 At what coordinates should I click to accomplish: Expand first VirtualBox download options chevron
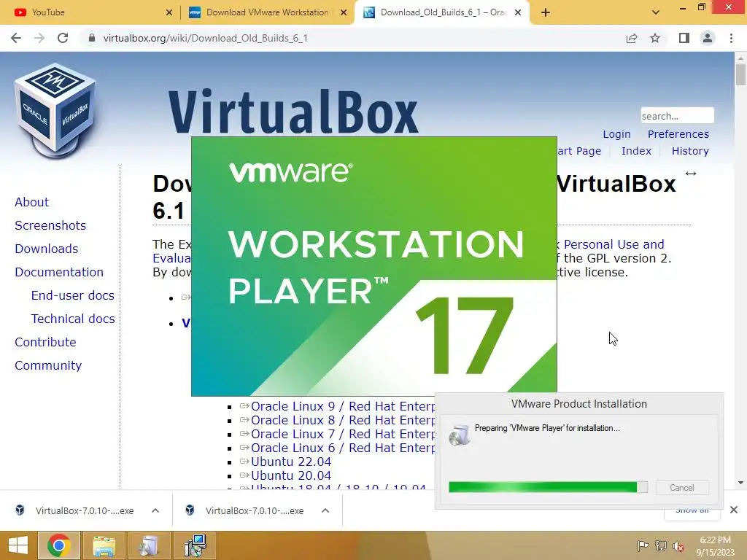(x=155, y=510)
